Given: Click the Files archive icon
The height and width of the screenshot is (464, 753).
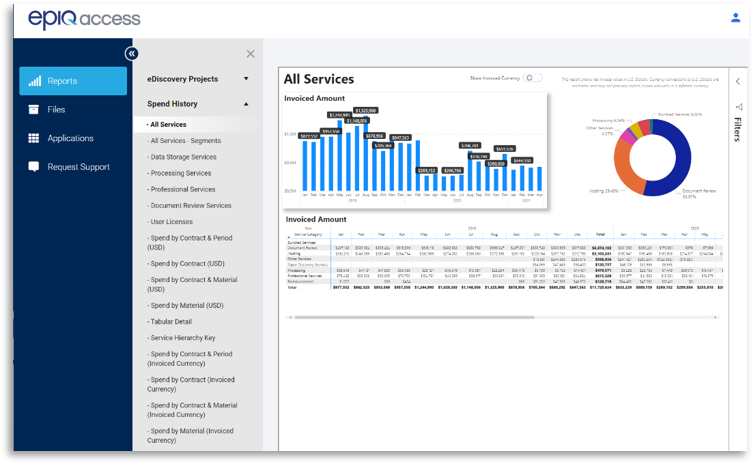Looking at the screenshot, I should tap(34, 110).
